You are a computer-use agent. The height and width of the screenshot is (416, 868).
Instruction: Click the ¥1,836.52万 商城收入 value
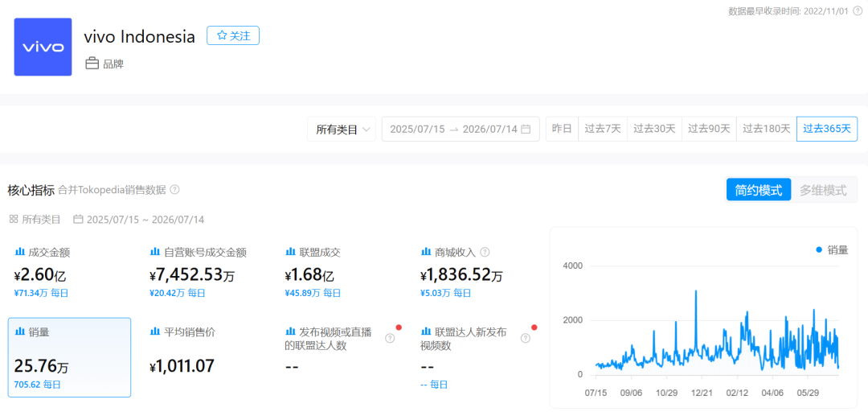pyautogui.click(x=461, y=274)
